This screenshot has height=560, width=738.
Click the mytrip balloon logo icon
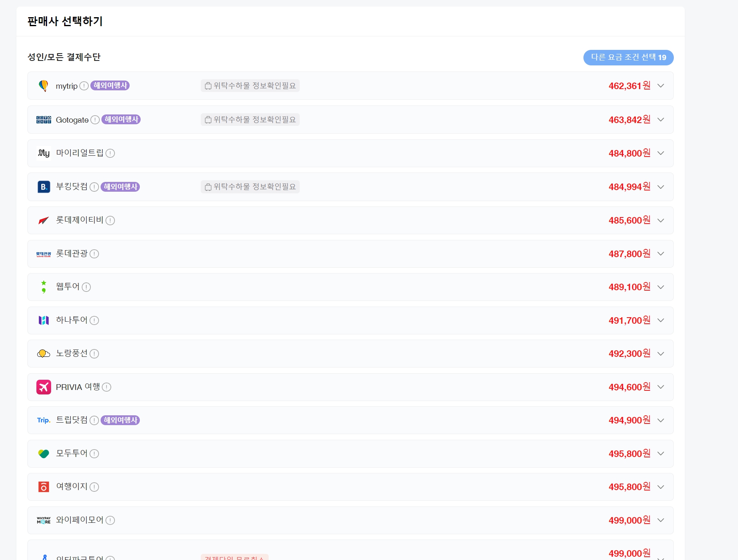click(x=43, y=86)
